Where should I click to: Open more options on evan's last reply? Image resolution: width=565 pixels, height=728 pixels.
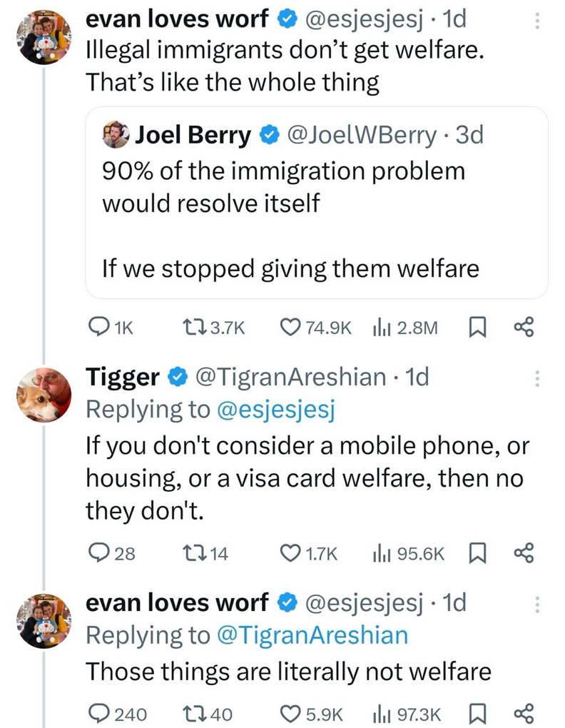[x=538, y=605]
